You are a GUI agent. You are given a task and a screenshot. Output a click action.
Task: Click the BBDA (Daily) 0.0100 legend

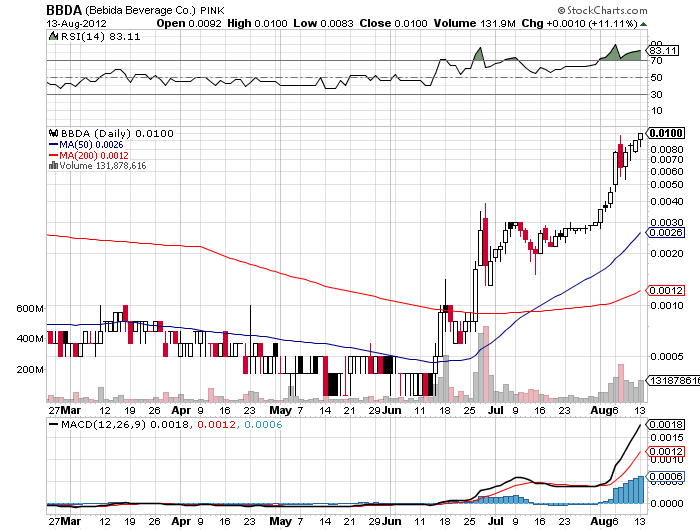(x=117, y=134)
